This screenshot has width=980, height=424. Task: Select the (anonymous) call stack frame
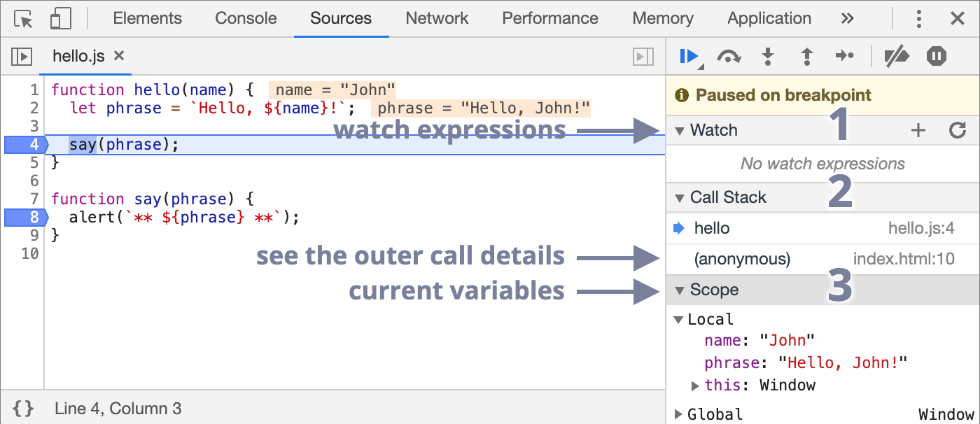(742, 260)
